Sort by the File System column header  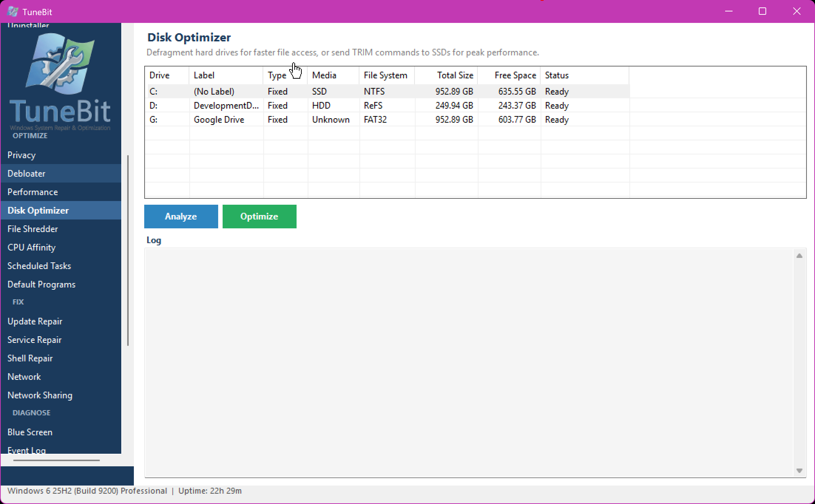(387, 75)
